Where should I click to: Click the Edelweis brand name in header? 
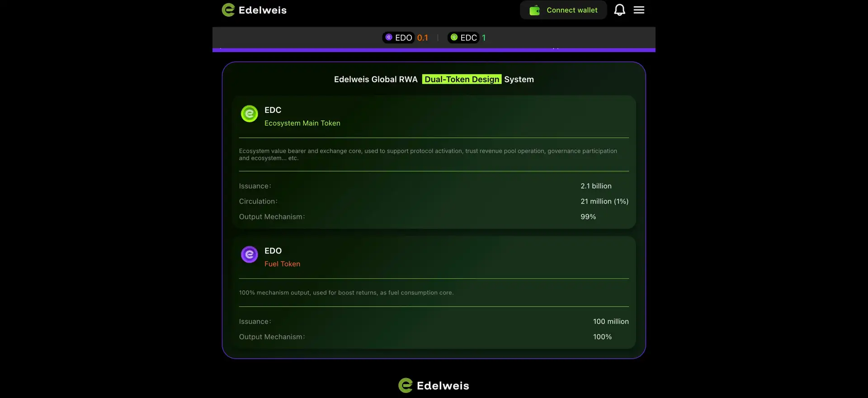(x=262, y=10)
